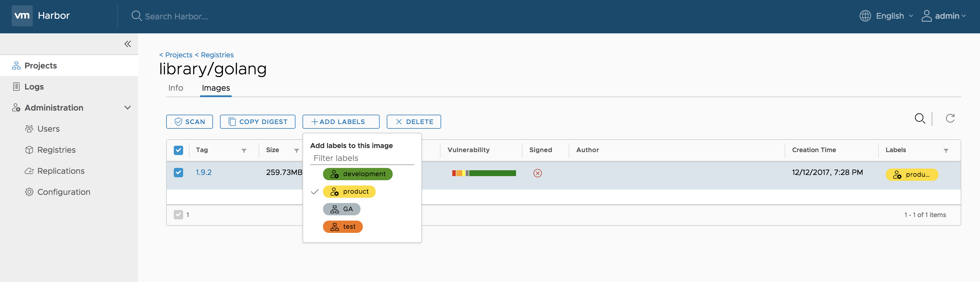The image size is (980, 282).
Task: Click the Replications cloud icon
Action: coord(29,171)
